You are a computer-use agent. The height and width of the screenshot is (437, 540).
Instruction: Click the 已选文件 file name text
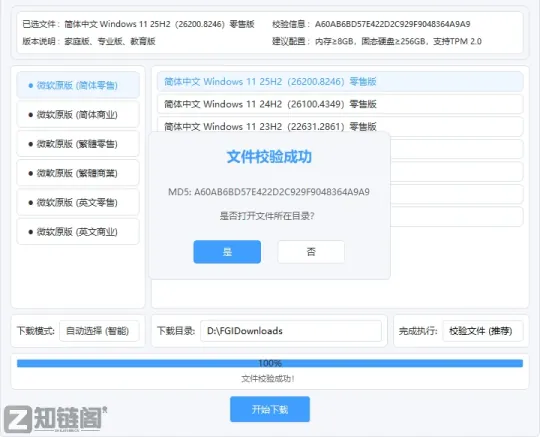tap(159, 24)
